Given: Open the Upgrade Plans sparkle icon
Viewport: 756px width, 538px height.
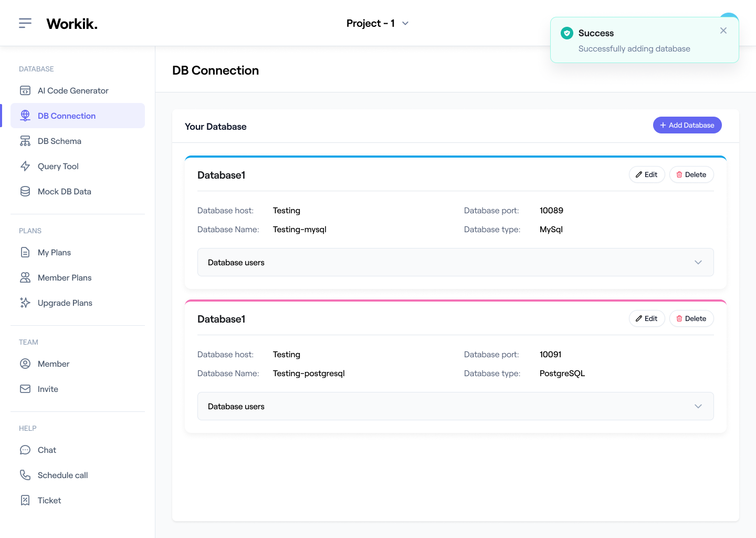Looking at the screenshot, I should point(25,303).
